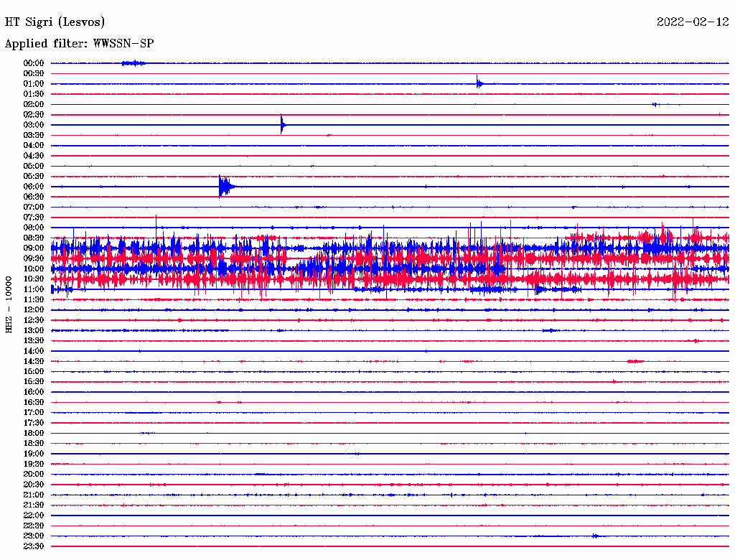Click the 21:30 time label
735x560 pixels.
34,505
